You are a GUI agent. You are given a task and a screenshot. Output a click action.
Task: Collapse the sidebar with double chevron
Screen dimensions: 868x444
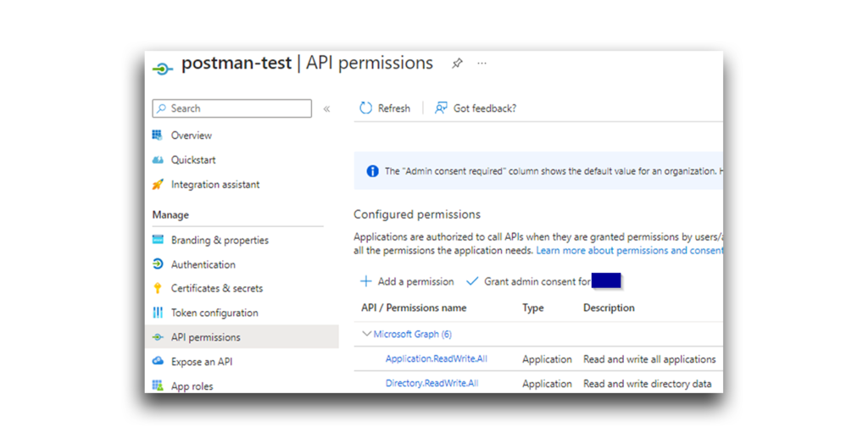point(326,108)
